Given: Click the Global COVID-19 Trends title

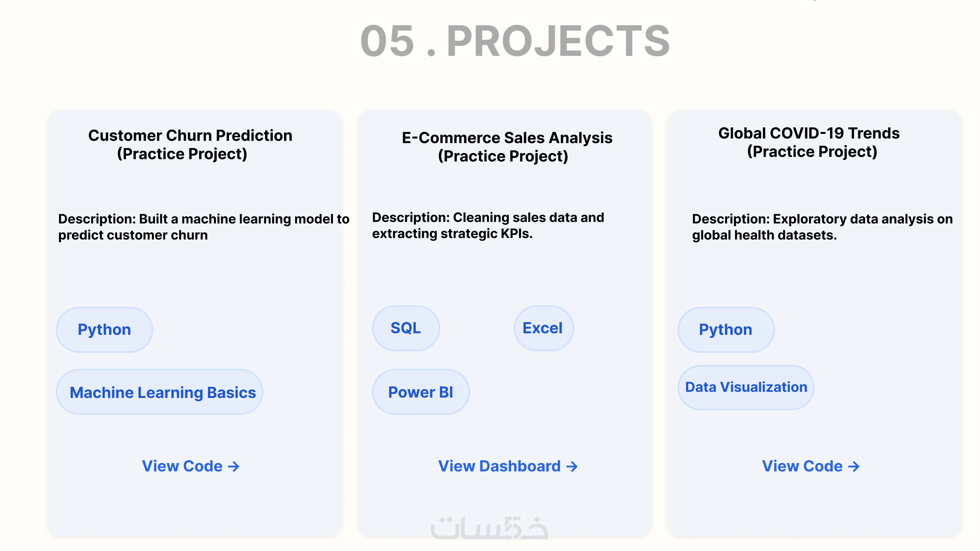Looking at the screenshot, I should 809,142.
